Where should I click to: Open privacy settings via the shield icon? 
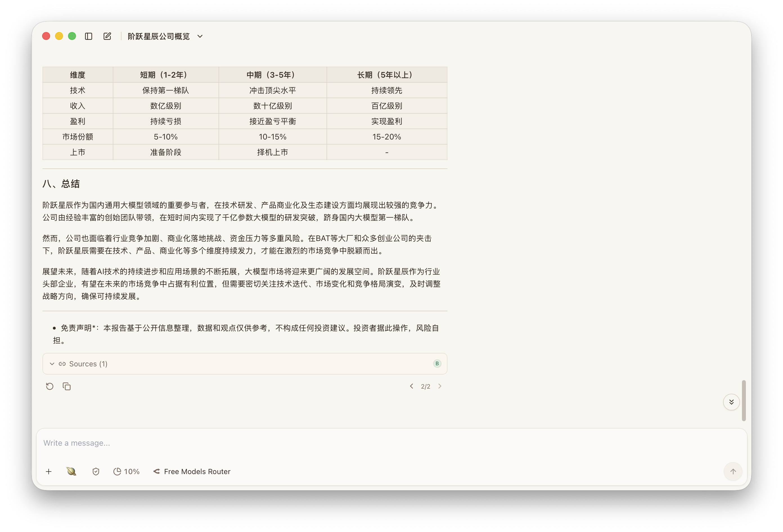(x=96, y=471)
